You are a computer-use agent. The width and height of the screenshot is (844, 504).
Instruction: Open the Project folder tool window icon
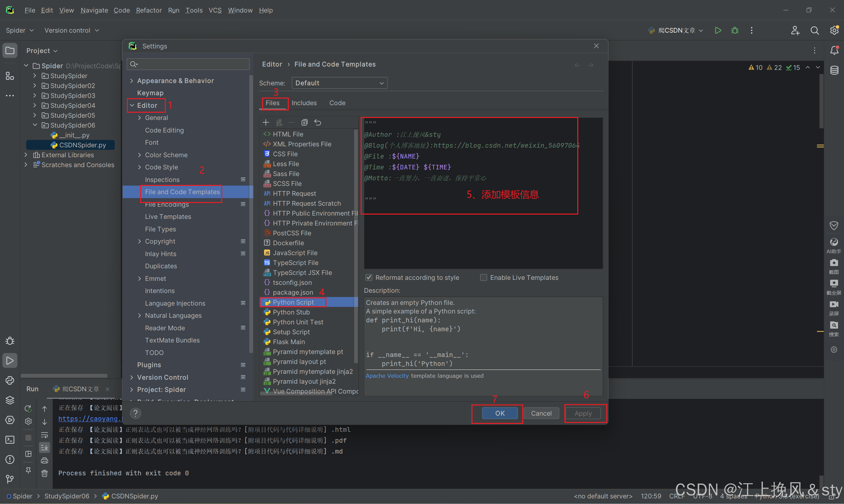pyautogui.click(x=10, y=51)
